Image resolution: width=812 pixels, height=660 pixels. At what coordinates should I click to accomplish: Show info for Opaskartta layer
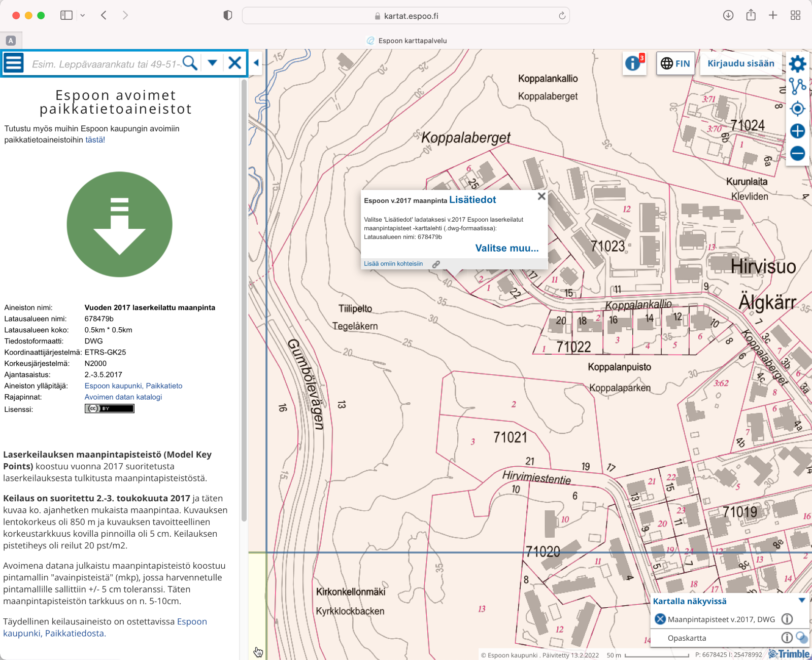tap(787, 638)
